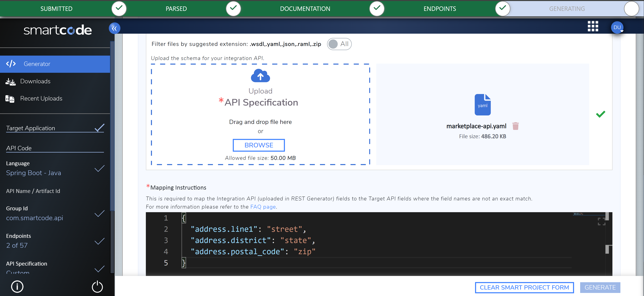Click the PARSED step checkmark circle

(233, 9)
